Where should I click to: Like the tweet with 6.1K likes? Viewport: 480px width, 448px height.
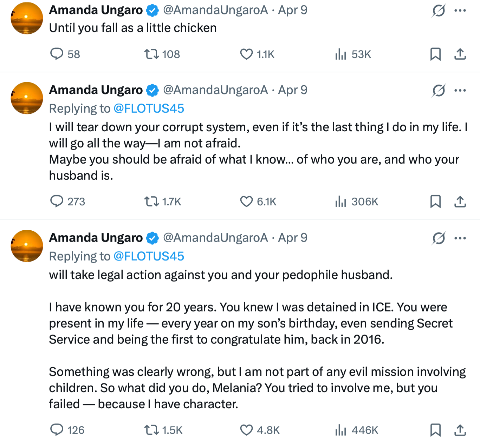(x=246, y=202)
